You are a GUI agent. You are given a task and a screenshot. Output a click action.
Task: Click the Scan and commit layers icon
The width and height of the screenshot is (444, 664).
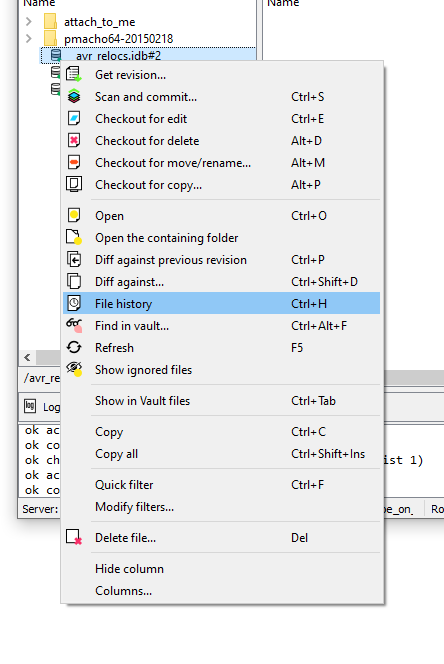click(x=74, y=97)
